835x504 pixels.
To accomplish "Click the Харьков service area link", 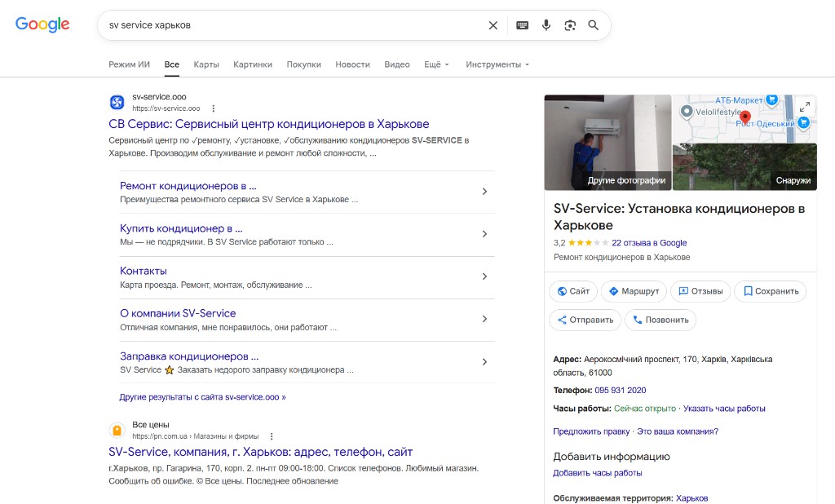I will coord(691,498).
